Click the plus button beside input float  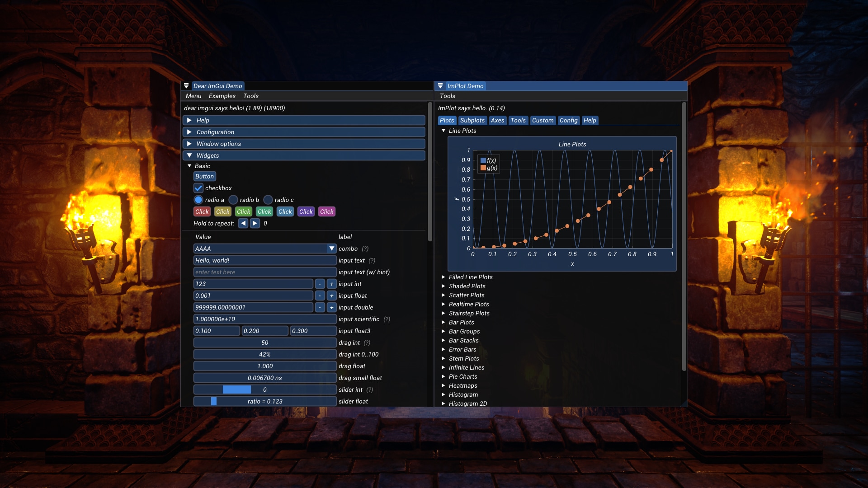pyautogui.click(x=331, y=296)
